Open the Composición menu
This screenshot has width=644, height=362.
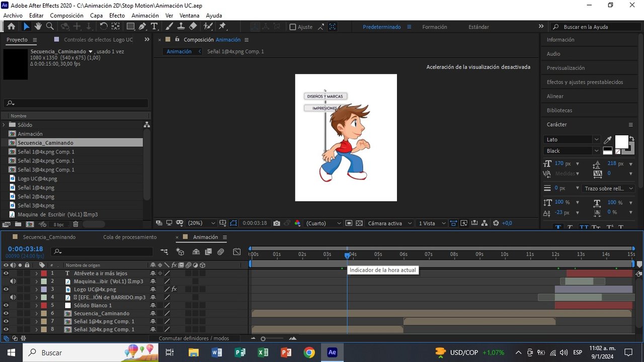pyautogui.click(x=66, y=16)
